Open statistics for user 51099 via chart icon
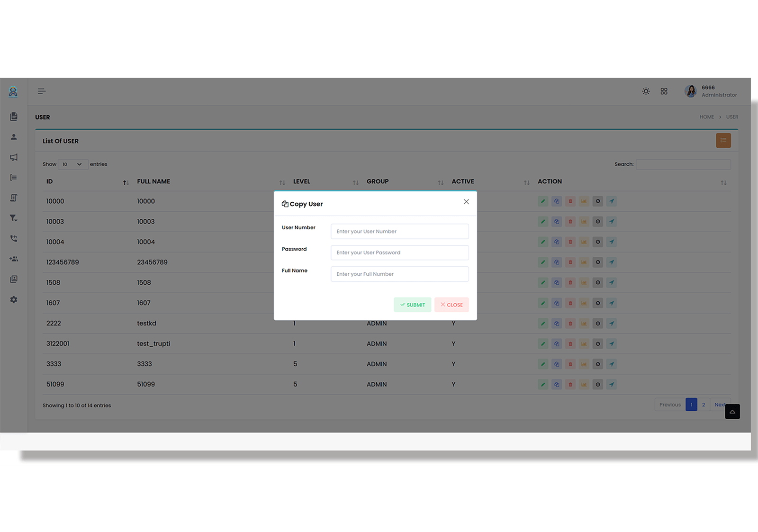758x532 pixels. point(584,384)
